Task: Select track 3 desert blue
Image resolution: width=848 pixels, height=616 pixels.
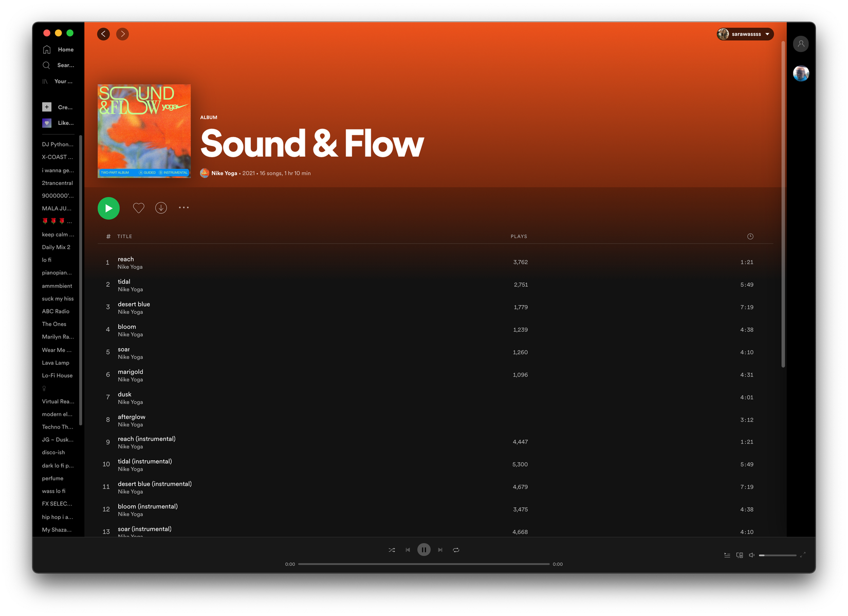Action: pyautogui.click(x=435, y=307)
